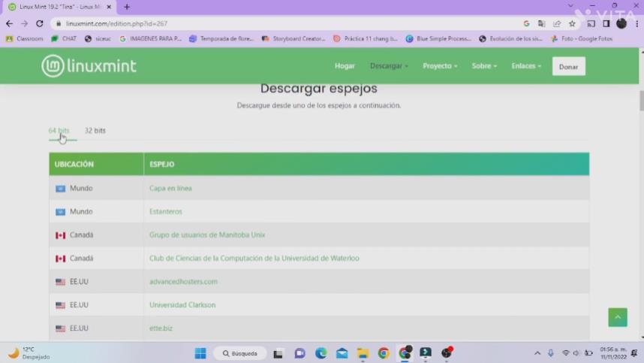The image size is (644, 363).
Task: Expand the Sobre menu
Action: pyautogui.click(x=484, y=66)
